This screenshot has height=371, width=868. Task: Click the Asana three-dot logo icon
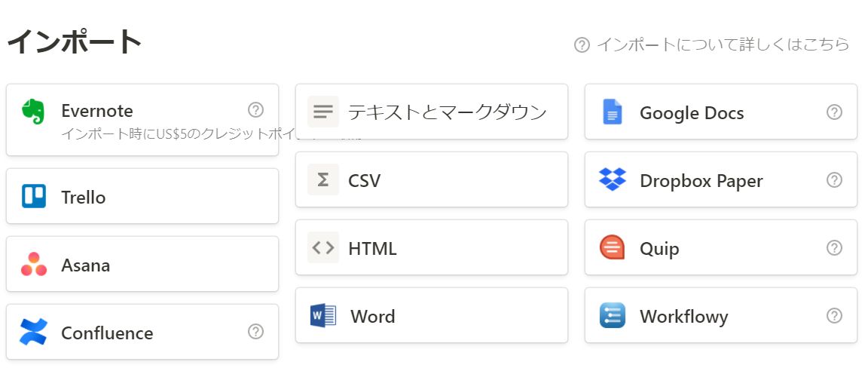(x=34, y=264)
